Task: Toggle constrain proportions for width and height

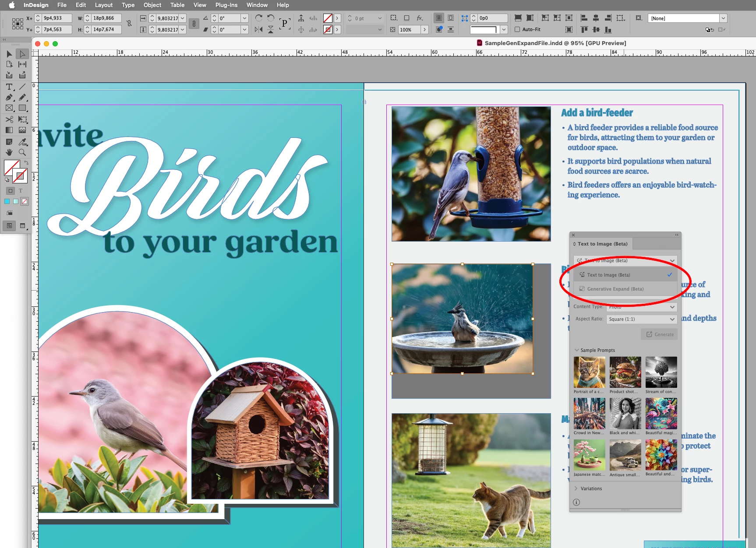Action: (129, 24)
